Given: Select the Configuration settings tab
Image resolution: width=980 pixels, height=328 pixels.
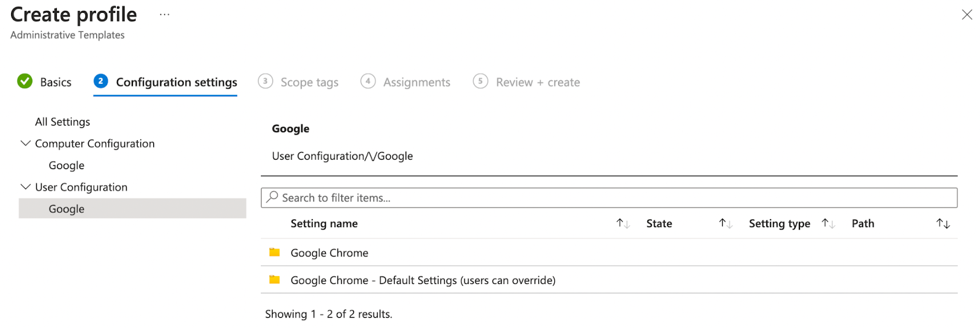Looking at the screenshot, I should 176,82.
